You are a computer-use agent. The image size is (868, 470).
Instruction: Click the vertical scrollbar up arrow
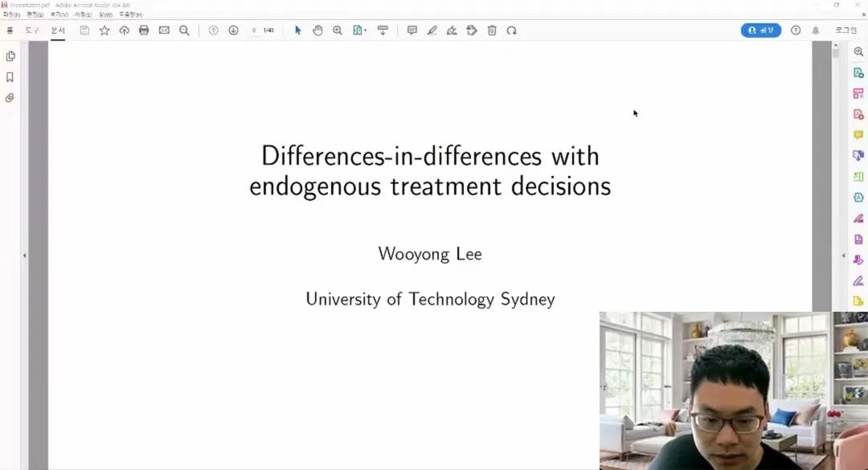click(836, 45)
